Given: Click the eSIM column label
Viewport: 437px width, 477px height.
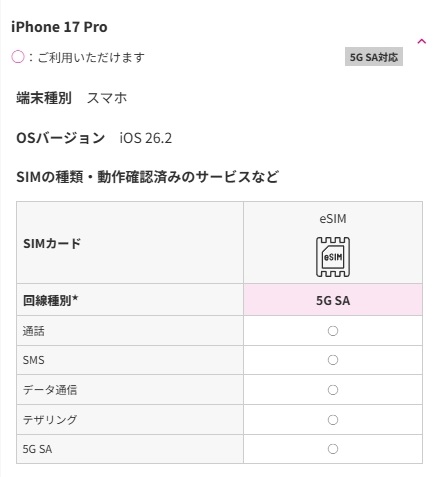Looking at the screenshot, I should [333, 219].
